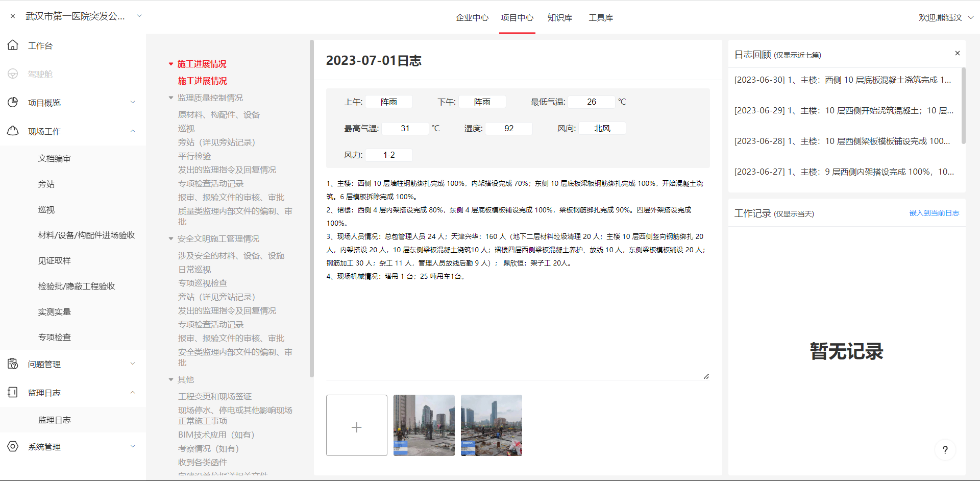Select 专项巡视检查 tree item
The height and width of the screenshot is (481, 980).
pyautogui.click(x=202, y=283)
